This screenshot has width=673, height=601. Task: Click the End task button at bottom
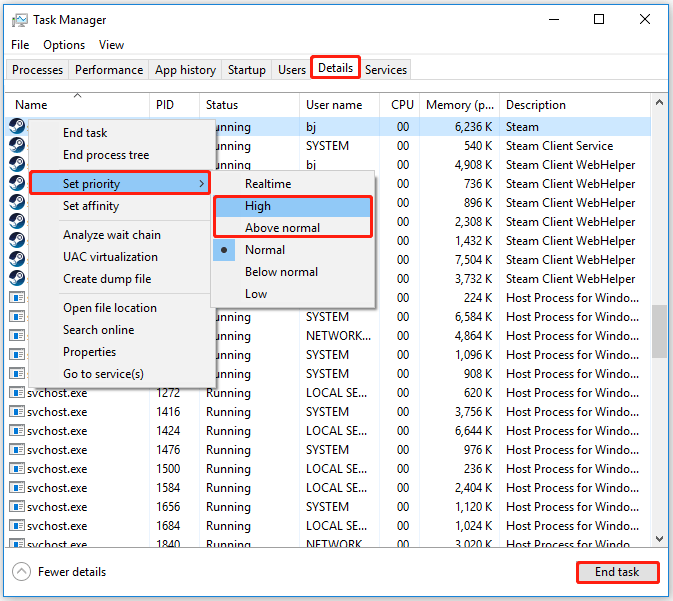(x=617, y=572)
